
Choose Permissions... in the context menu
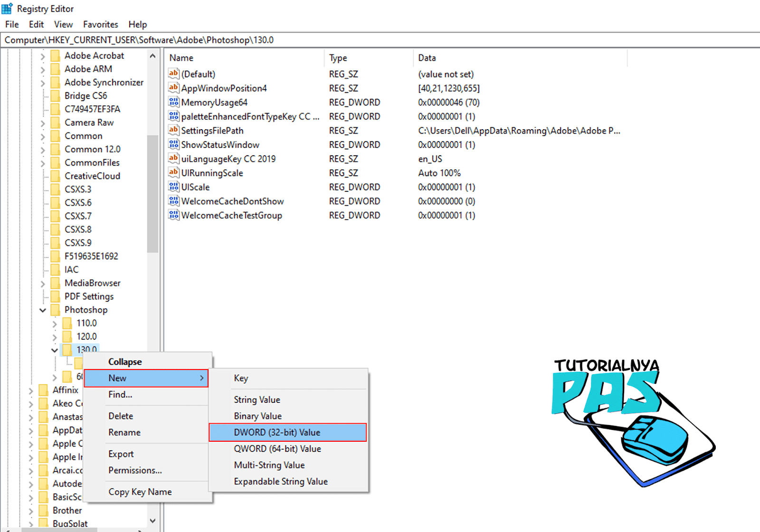tap(146, 470)
